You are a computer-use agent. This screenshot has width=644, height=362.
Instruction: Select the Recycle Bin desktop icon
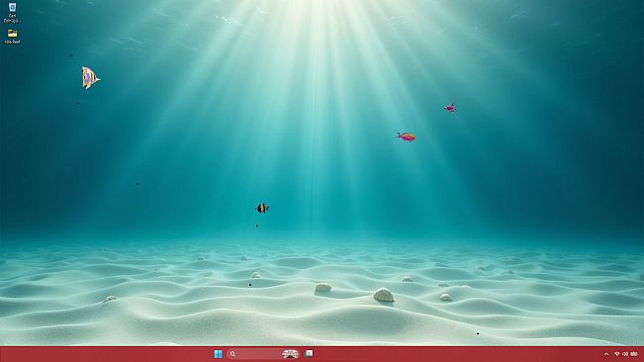(x=12, y=12)
